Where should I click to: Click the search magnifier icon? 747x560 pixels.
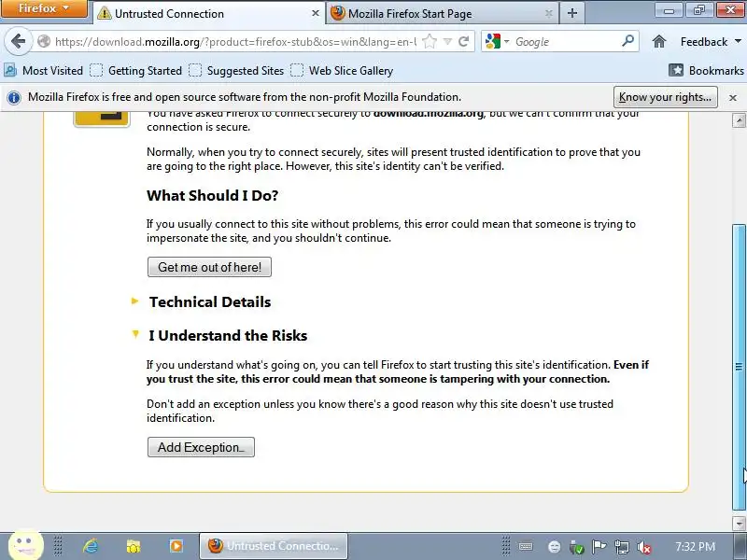coord(627,41)
